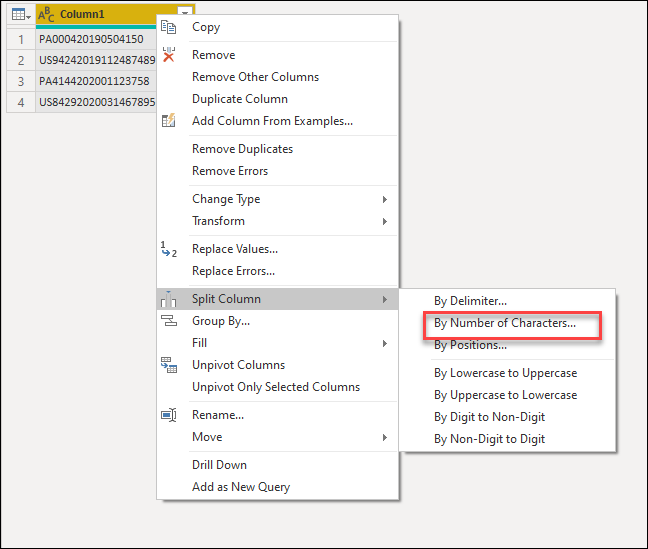Select By Delimiter split option
The height and width of the screenshot is (549, 648).
pyautogui.click(x=470, y=301)
